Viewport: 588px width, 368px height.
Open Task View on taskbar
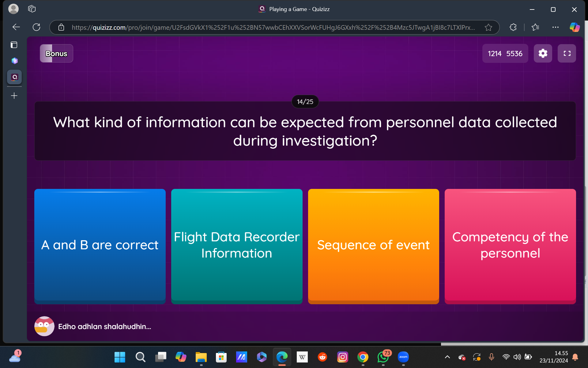[160, 357]
